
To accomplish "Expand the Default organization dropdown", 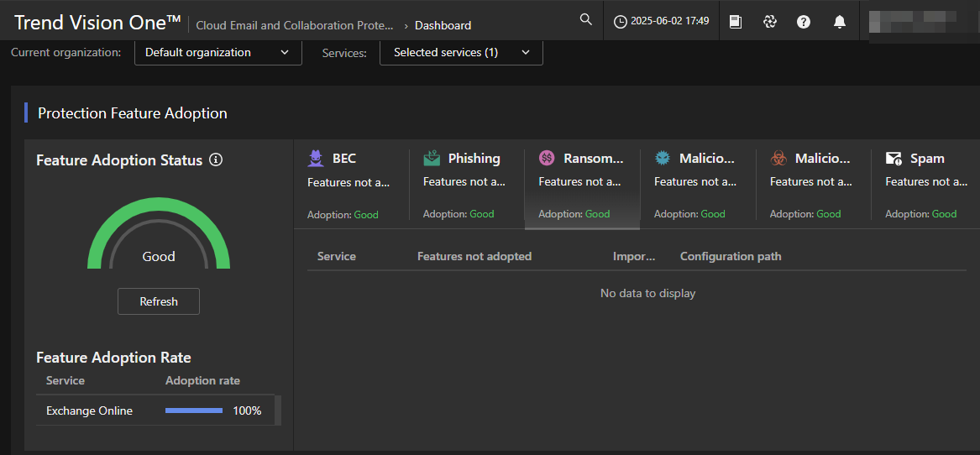I will click(217, 53).
